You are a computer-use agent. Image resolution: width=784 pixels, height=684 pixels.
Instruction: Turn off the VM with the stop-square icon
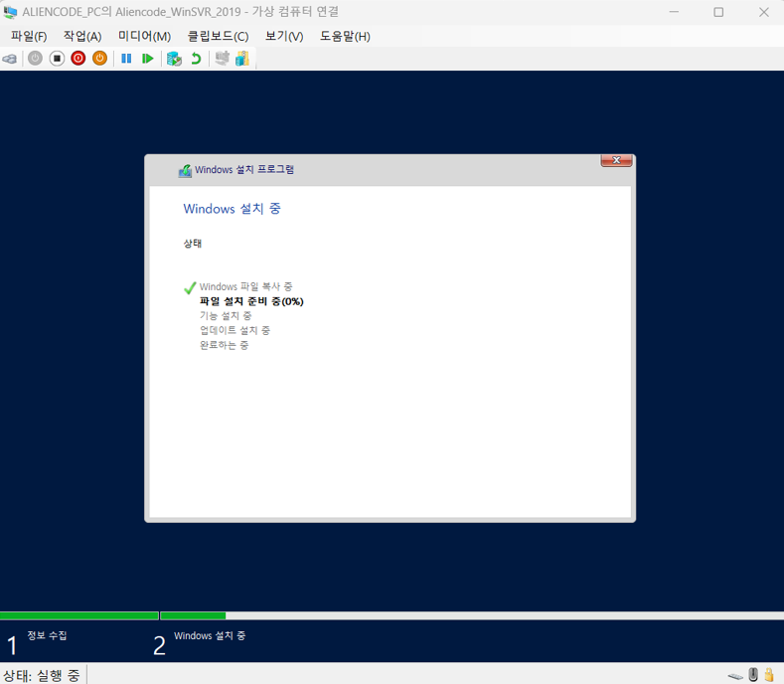coord(57,59)
